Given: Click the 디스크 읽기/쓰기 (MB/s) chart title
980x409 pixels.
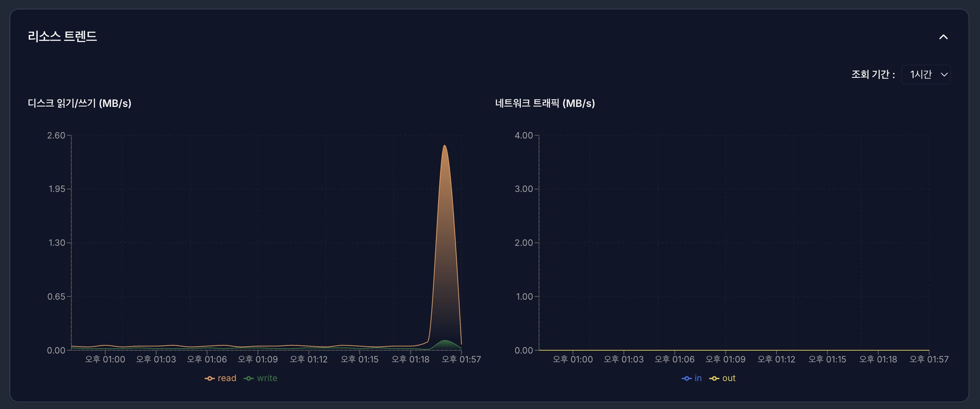Looking at the screenshot, I should point(79,103).
